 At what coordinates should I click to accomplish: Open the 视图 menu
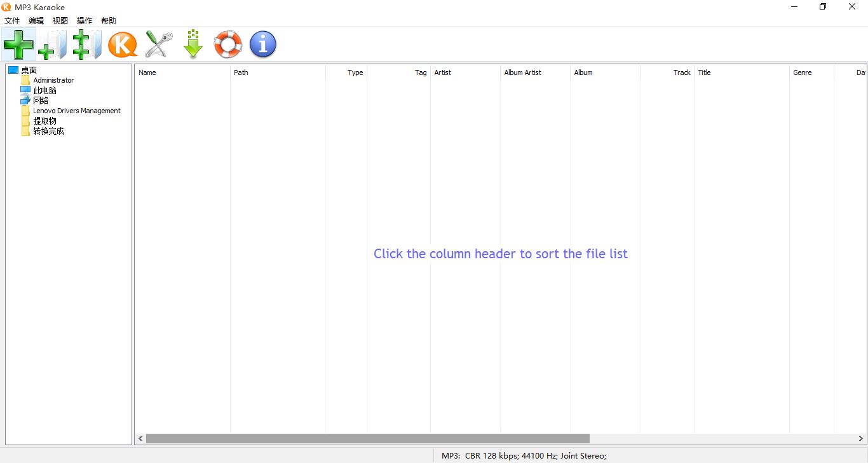pos(60,21)
